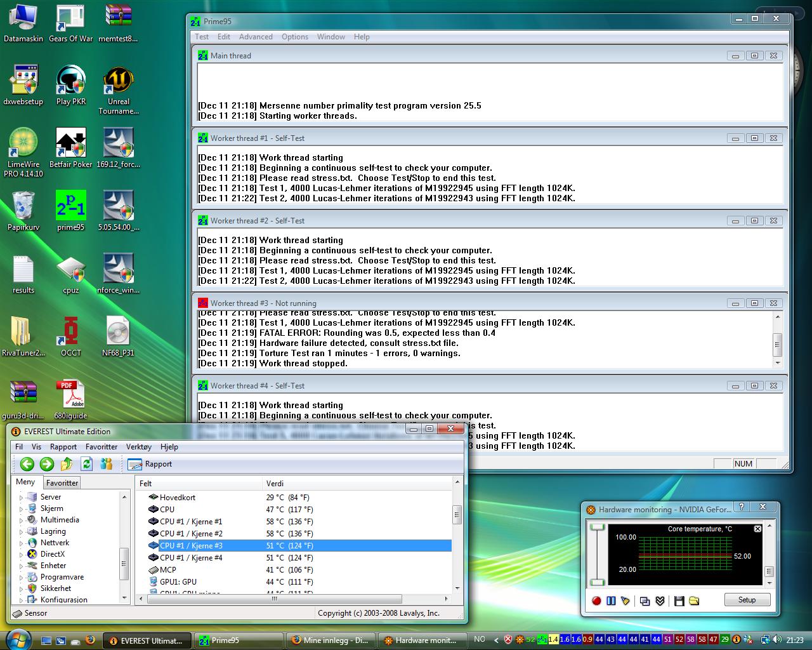Click the Felt column header

(x=199, y=484)
